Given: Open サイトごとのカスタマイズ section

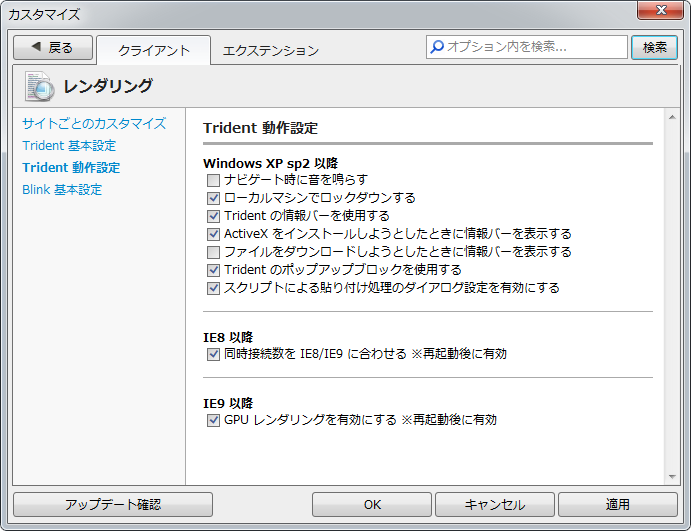Looking at the screenshot, I should (x=94, y=123).
